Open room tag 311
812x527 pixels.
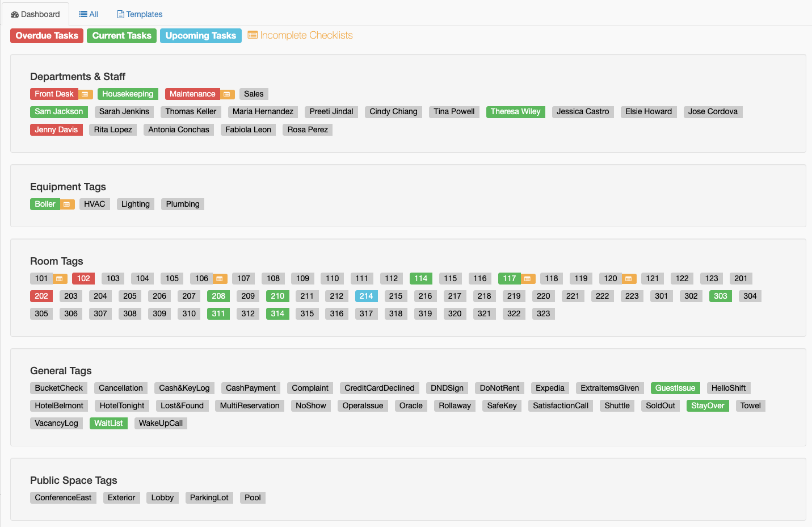(x=218, y=314)
